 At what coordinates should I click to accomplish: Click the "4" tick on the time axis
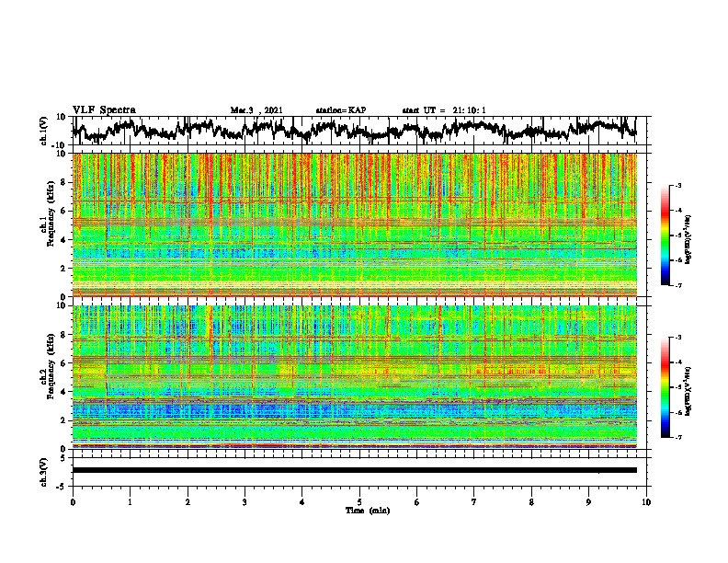[x=302, y=502]
